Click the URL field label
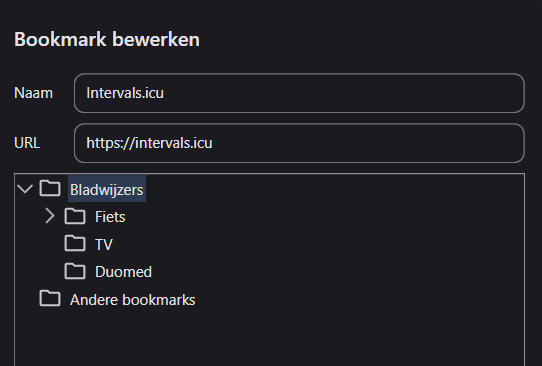This screenshot has height=366, width=542. pos(27,143)
